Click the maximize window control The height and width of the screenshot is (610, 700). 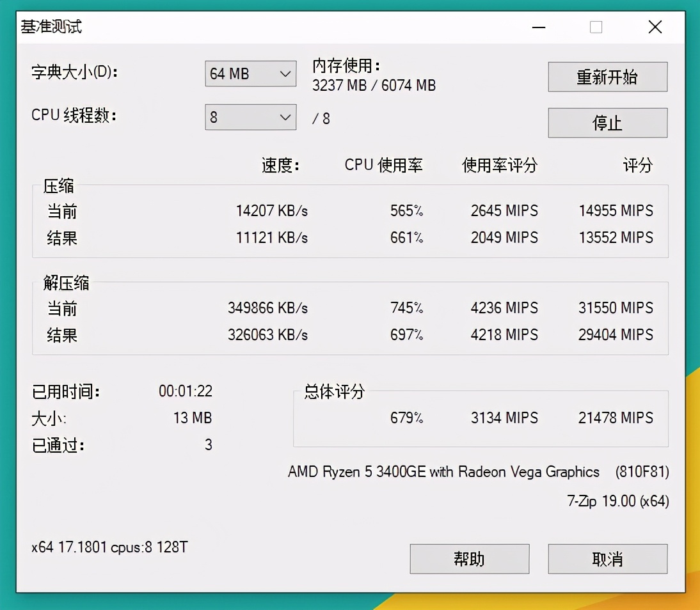coord(596,27)
